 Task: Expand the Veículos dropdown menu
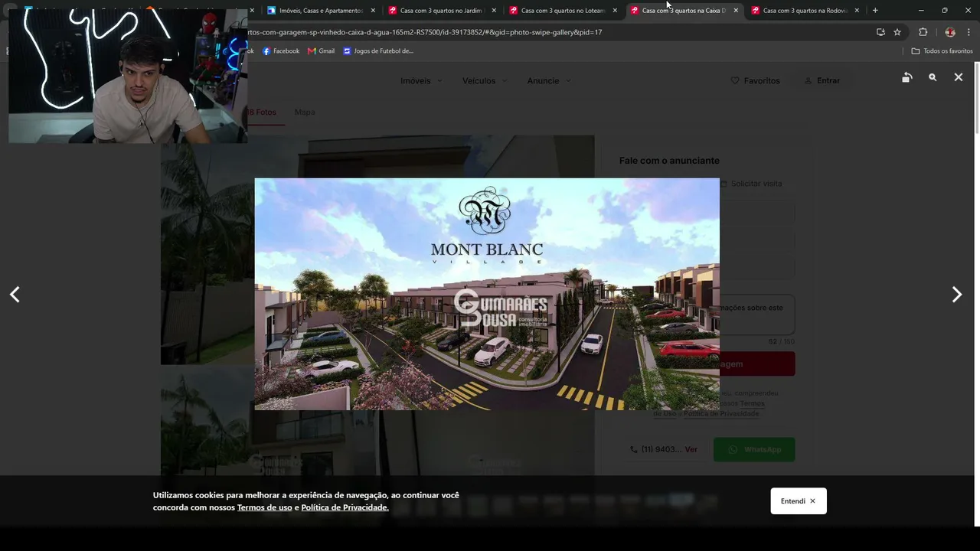(x=485, y=80)
